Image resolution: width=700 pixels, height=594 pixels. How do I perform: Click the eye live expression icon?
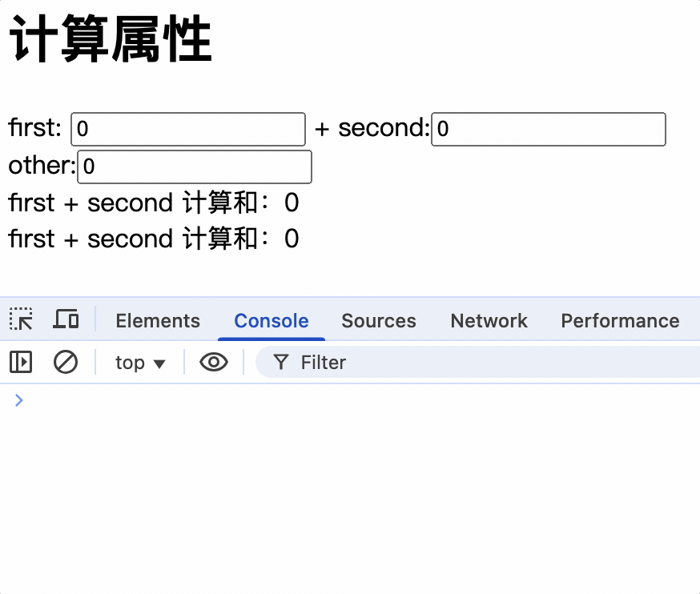(x=214, y=363)
